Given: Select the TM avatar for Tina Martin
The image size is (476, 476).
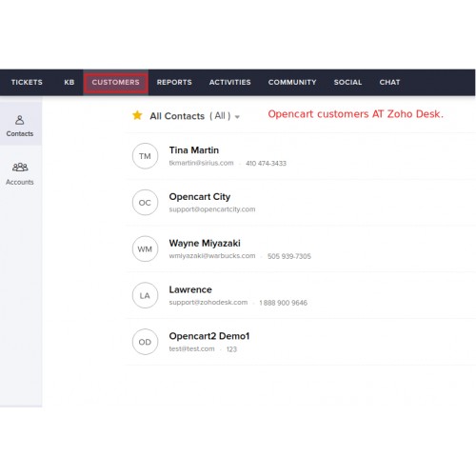Looking at the screenshot, I should [145, 156].
